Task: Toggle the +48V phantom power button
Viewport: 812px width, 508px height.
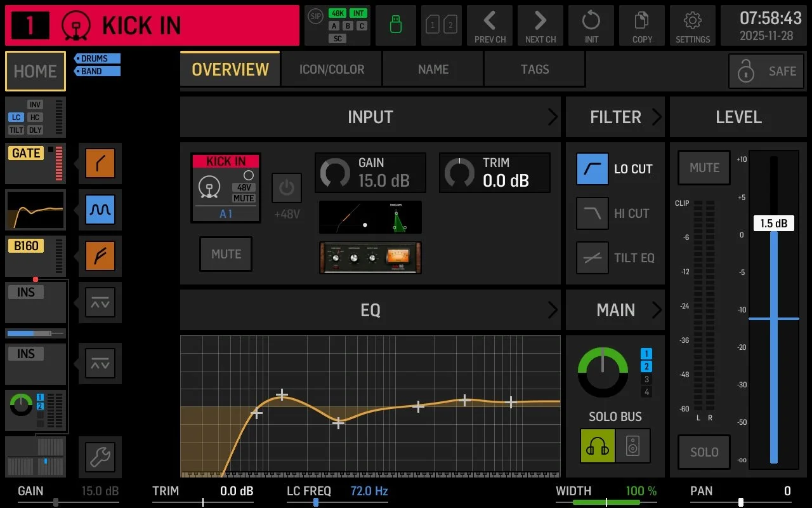Action: [287, 188]
